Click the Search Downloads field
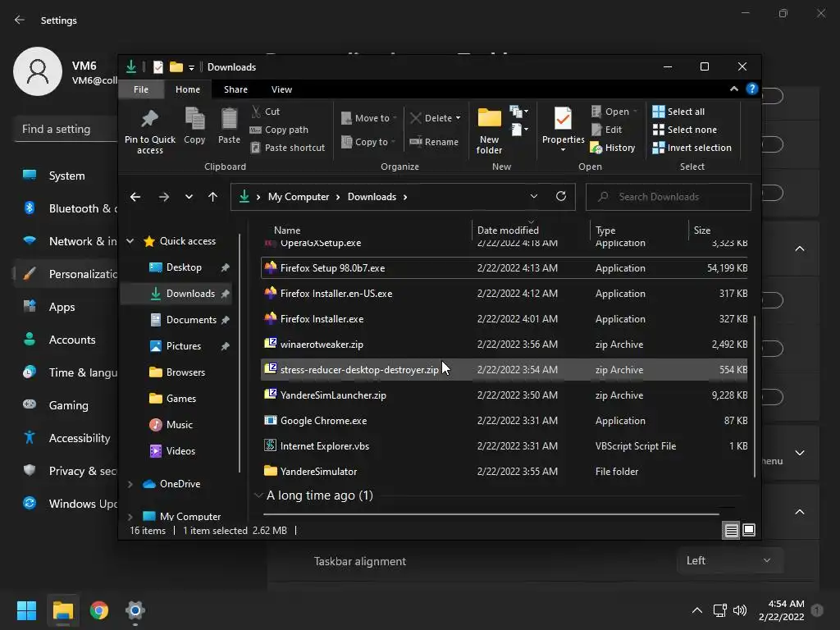The width and height of the screenshot is (840, 630). [668, 197]
